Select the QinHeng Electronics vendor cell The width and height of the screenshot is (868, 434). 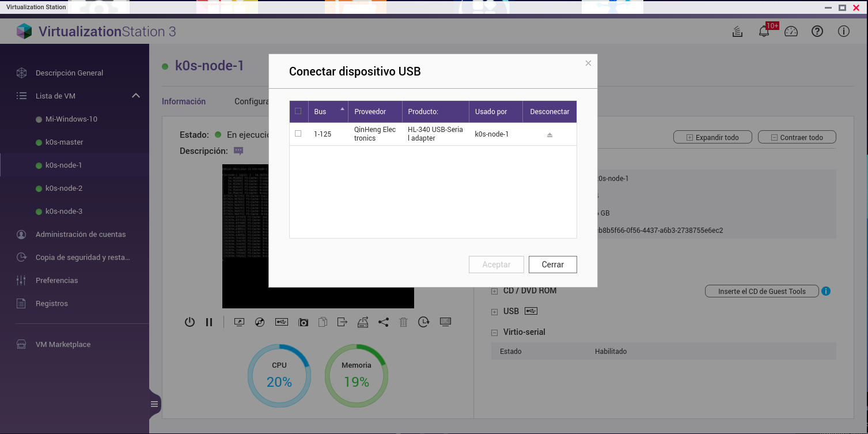click(375, 134)
